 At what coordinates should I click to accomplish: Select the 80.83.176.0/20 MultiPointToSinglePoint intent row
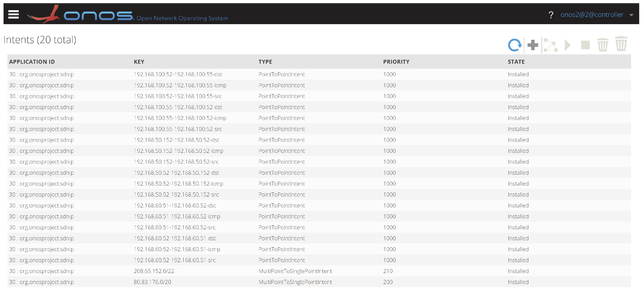152,282
